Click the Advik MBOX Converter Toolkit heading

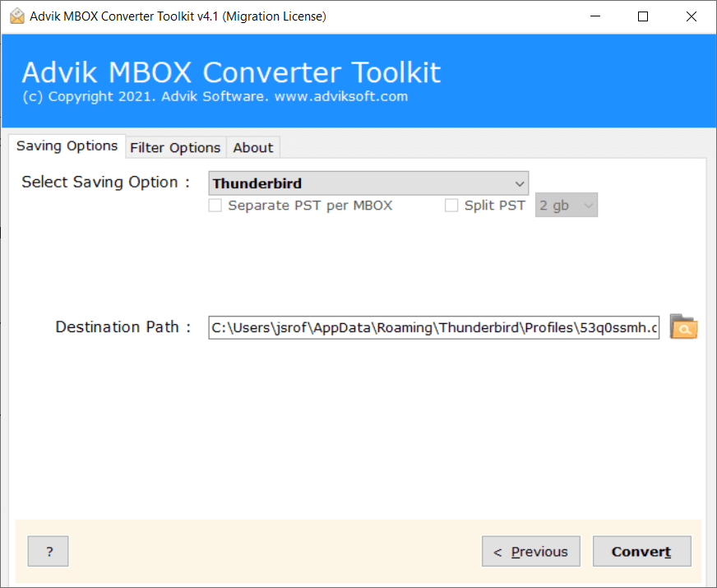coord(231,72)
